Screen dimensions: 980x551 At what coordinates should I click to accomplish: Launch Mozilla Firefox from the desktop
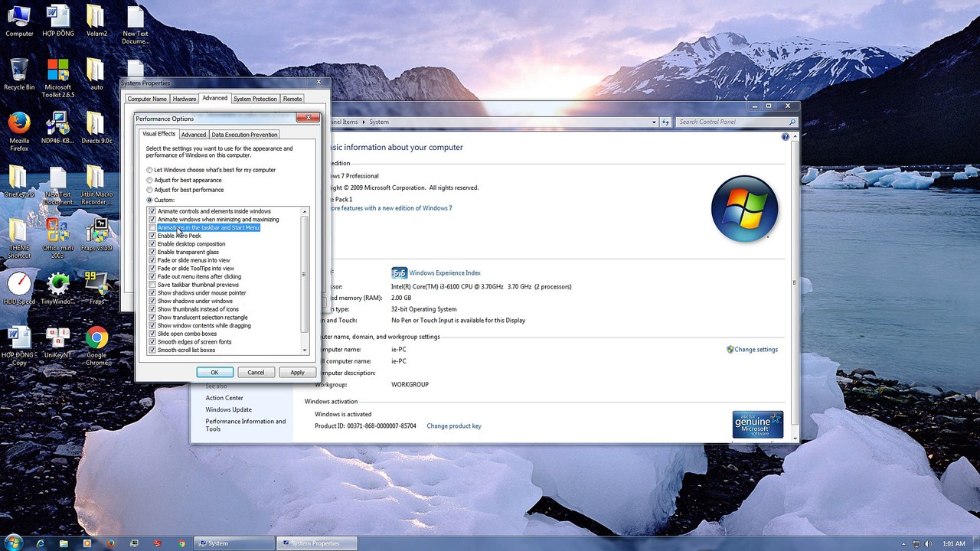[x=19, y=132]
